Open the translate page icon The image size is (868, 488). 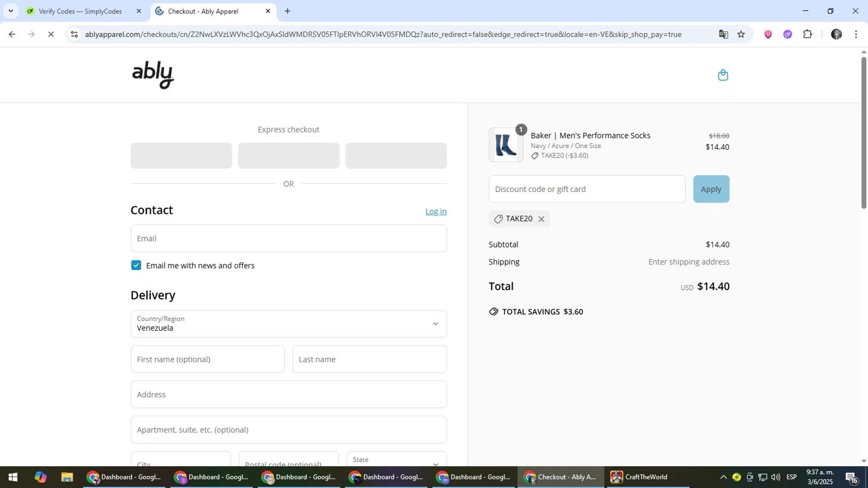(x=723, y=34)
